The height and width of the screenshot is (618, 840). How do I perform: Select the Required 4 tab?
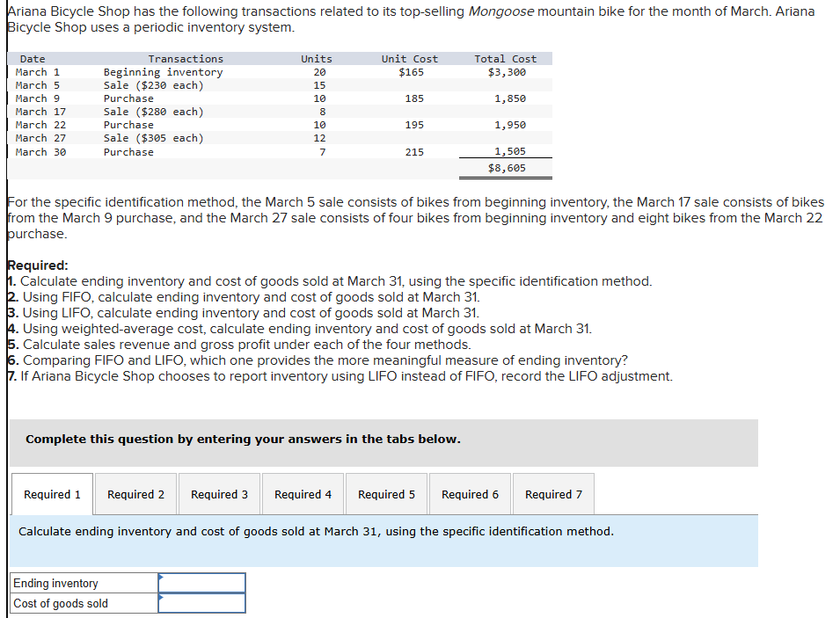click(303, 493)
